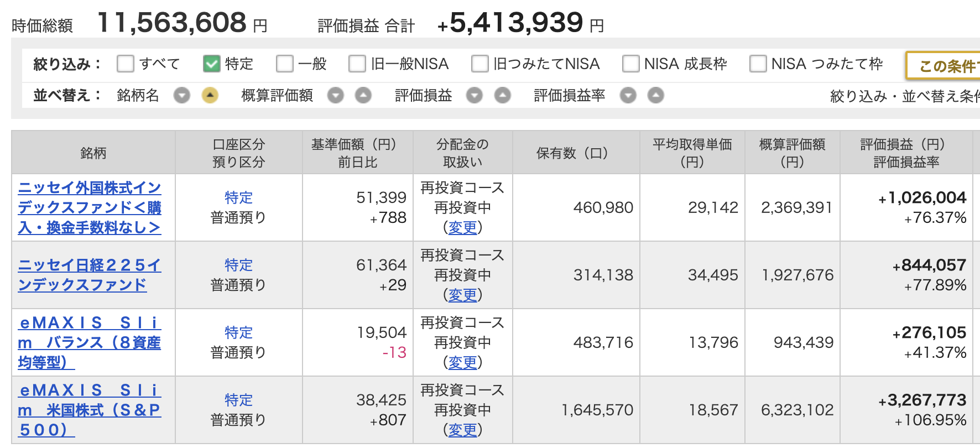This screenshot has width=980, height=448.
Task: Click 変更 in the eMAXIS Slim バランス row
Action: pyautogui.click(x=462, y=362)
